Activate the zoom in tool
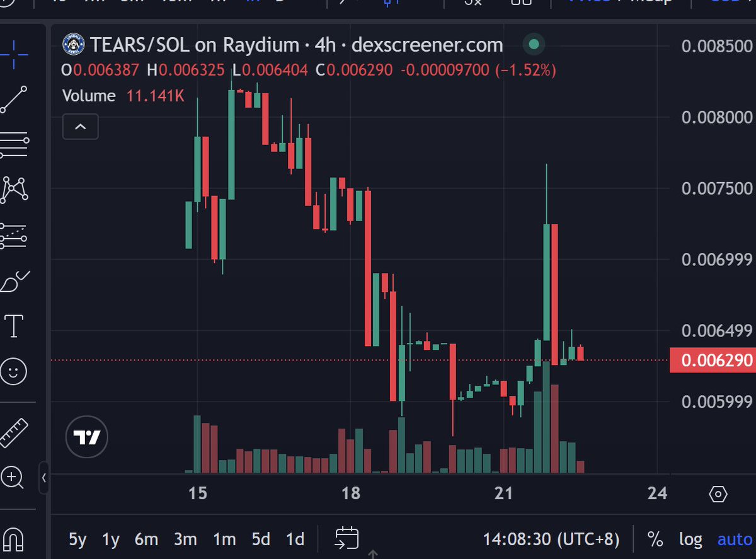The width and height of the screenshot is (756, 559). (x=12, y=477)
